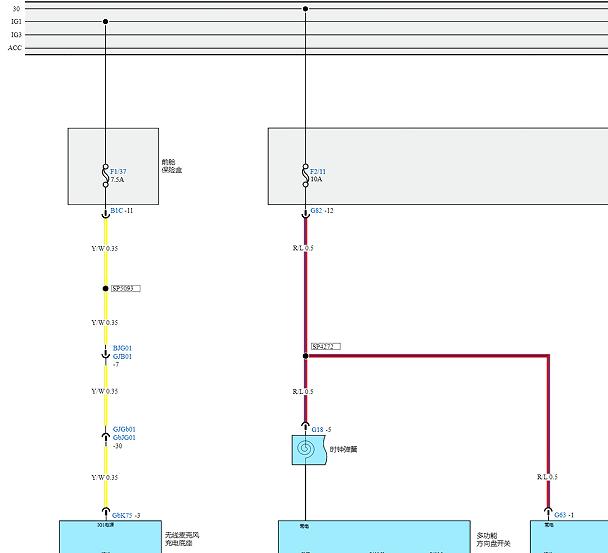Click the connector pin symbol beside G18

click(306, 425)
